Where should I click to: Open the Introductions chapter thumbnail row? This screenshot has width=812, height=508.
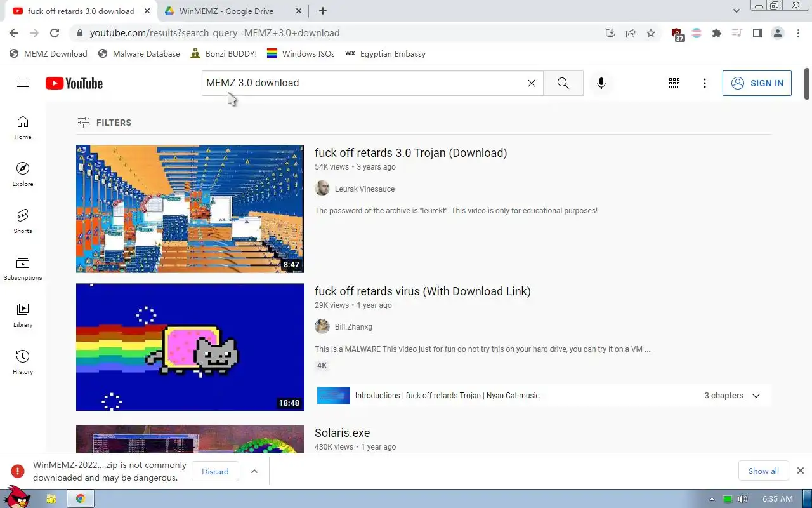coord(544,396)
